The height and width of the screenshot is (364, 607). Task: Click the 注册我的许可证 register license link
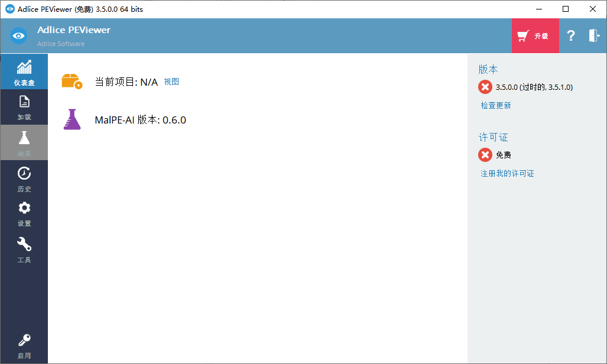click(x=507, y=174)
